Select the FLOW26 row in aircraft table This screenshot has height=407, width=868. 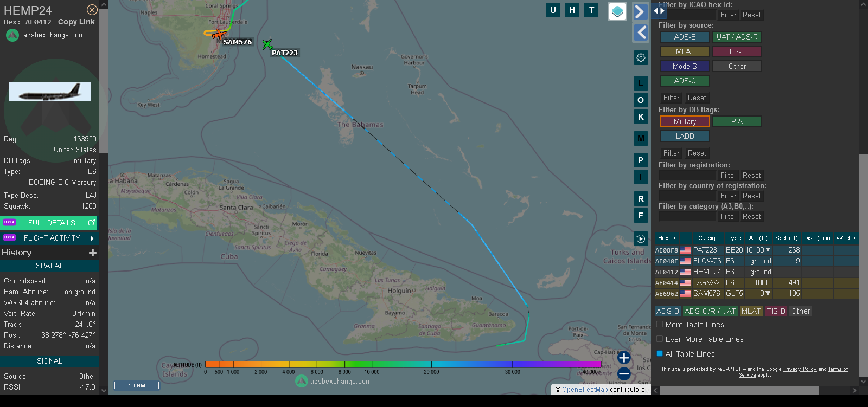point(756,261)
